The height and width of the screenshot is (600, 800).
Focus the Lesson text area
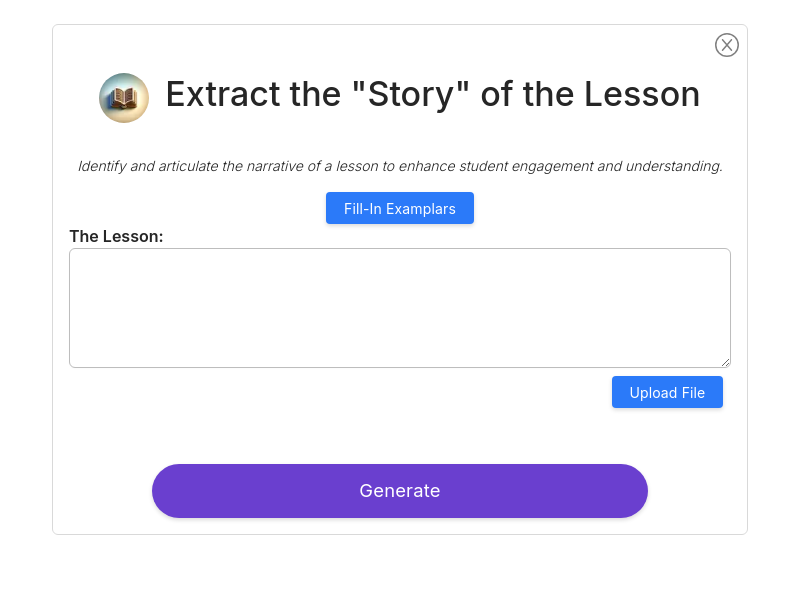pyautogui.click(x=399, y=308)
